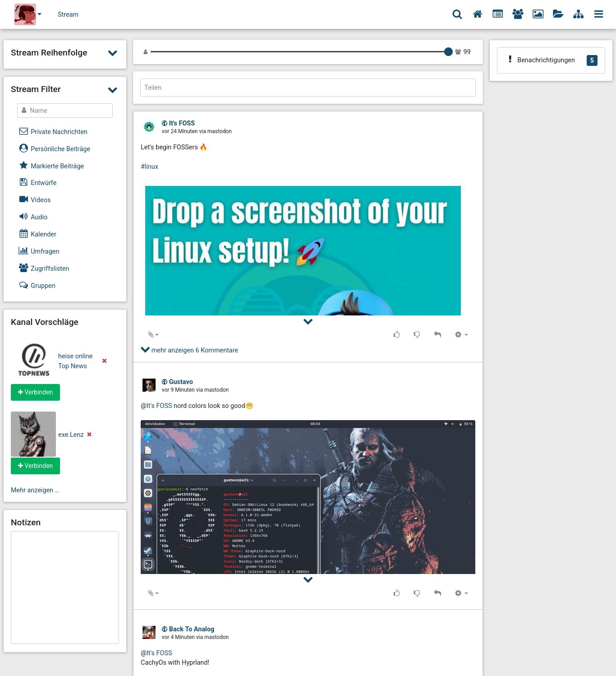The height and width of the screenshot is (676, 616).
Task: Open gear options dropdown on It's FOSS post
Action: pyautogui.click(x=461, y=334)
